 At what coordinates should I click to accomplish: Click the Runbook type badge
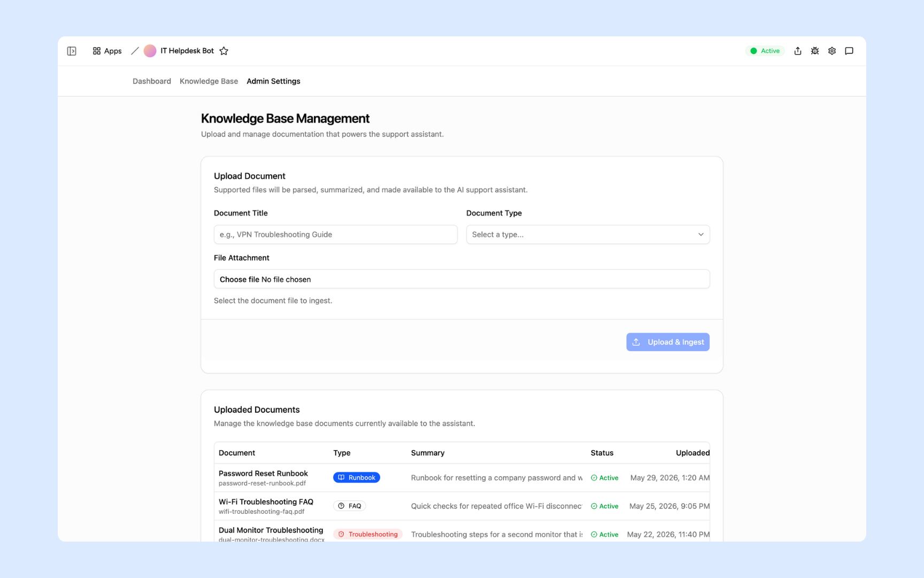(x=357, y=477)
